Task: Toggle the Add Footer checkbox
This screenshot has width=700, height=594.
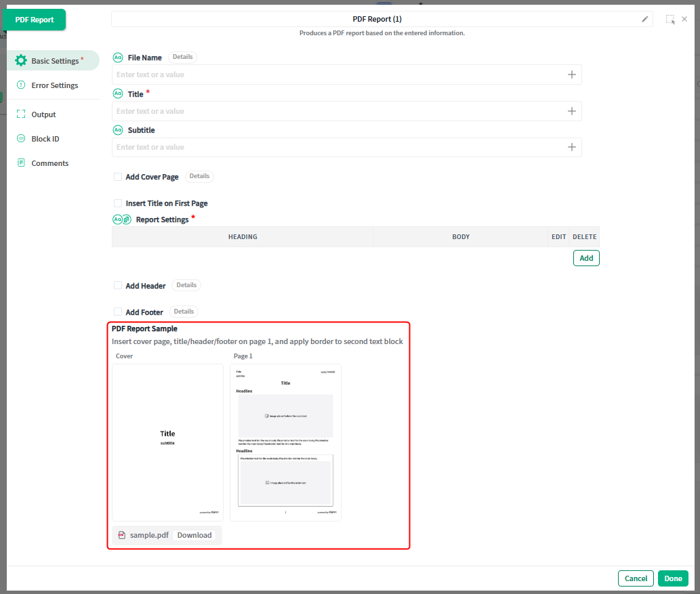Action: pyautogui.click(x=118, y=312)
